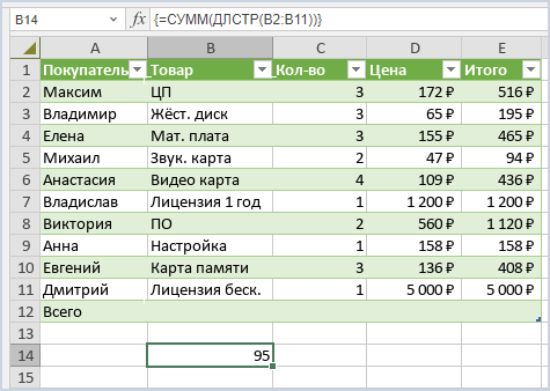
Task: Click the Настройка cell
Action: click(210, 246)
